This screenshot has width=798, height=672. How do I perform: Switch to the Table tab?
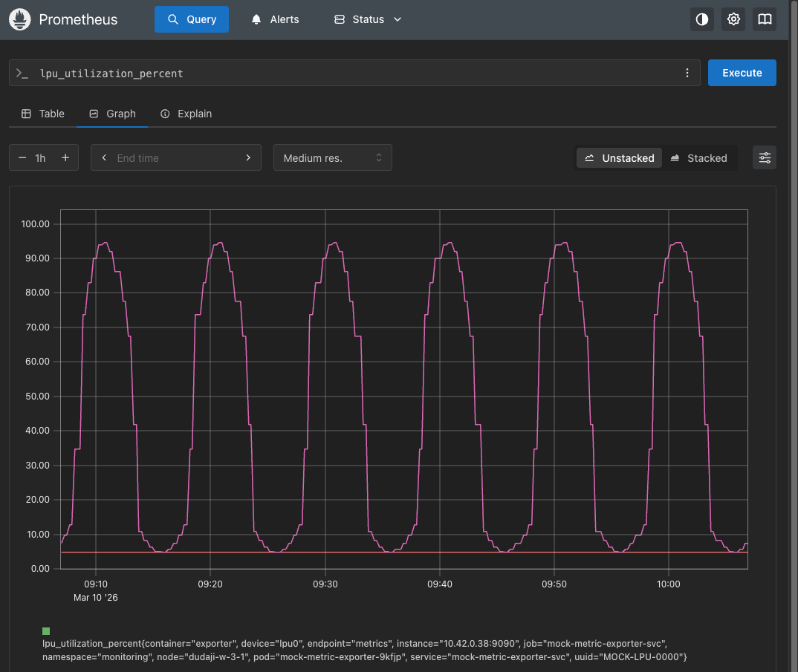(x=43, y=114)
